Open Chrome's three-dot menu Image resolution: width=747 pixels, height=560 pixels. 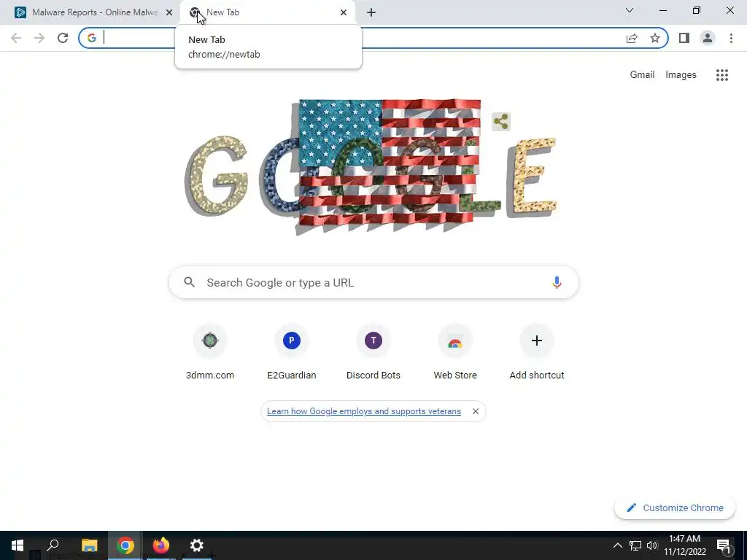tap(731, 38)
